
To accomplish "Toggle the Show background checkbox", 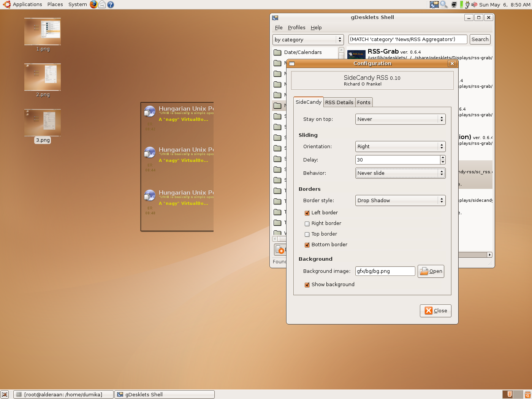I will point(307,285).
